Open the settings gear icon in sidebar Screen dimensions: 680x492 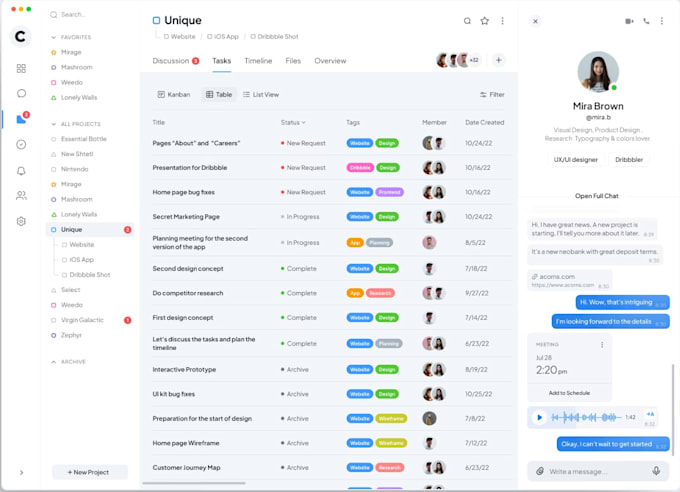[21, 221]
